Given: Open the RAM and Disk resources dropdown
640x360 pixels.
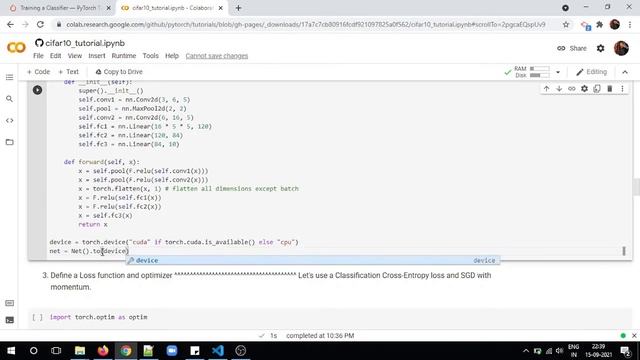Looking at the screenshot, I should click(x=558, y=72).
